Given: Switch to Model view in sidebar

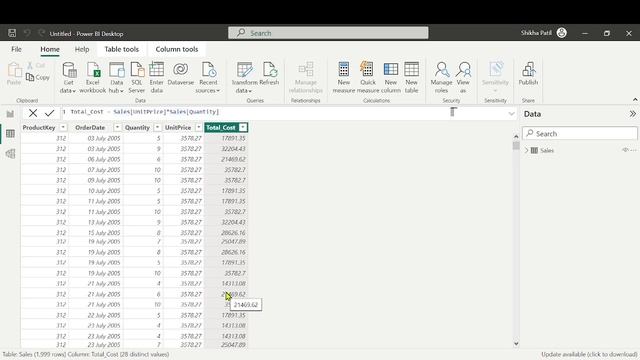Looking at the screenshot, I should coord(10,153).
